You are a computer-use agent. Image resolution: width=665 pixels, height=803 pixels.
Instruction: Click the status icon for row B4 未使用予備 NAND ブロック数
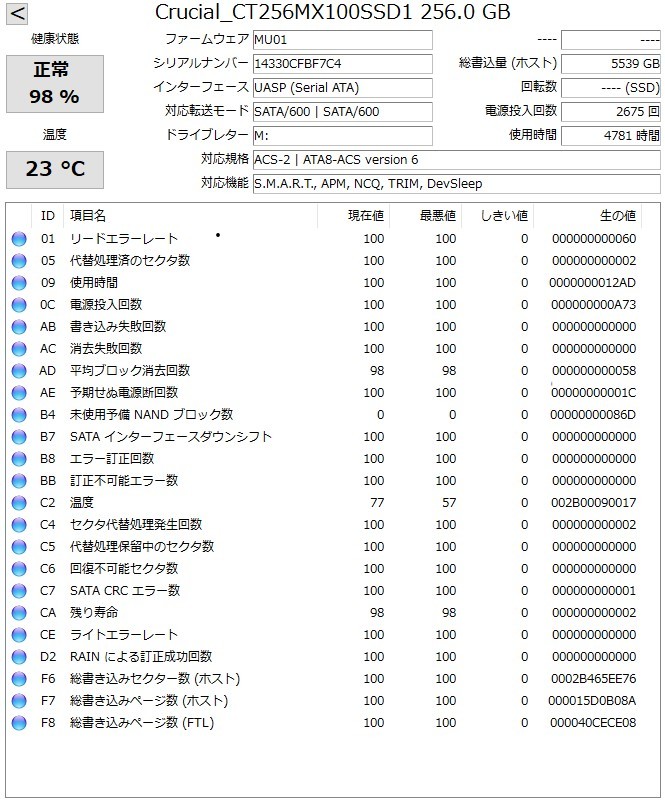point(19,415)
